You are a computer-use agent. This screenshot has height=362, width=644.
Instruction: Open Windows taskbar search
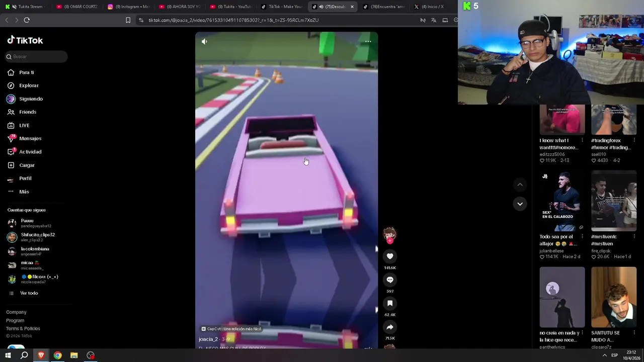pos(24,355)
